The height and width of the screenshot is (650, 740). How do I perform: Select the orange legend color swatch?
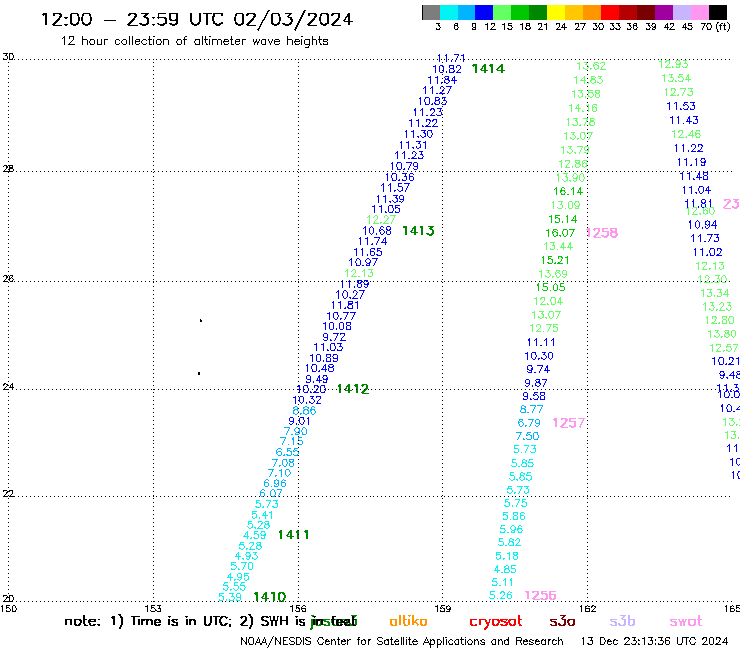[x=591, y=12]
